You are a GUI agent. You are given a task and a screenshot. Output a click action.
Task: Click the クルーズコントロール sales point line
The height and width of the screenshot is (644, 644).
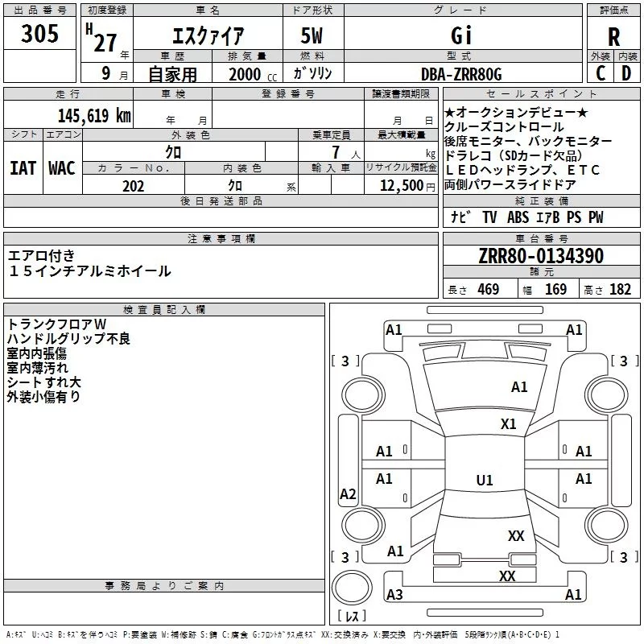pyautogui.click(x=504, y=127)
